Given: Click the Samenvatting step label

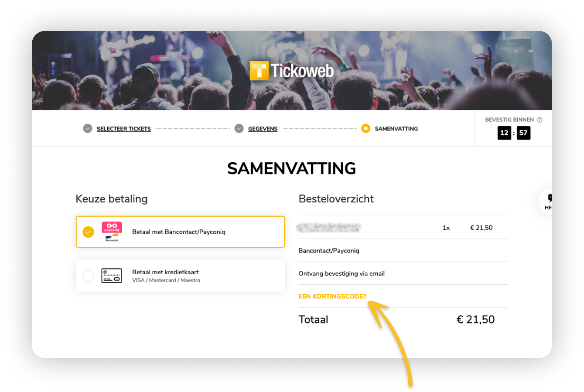Looking at the screenshot, I should (396, 129).
